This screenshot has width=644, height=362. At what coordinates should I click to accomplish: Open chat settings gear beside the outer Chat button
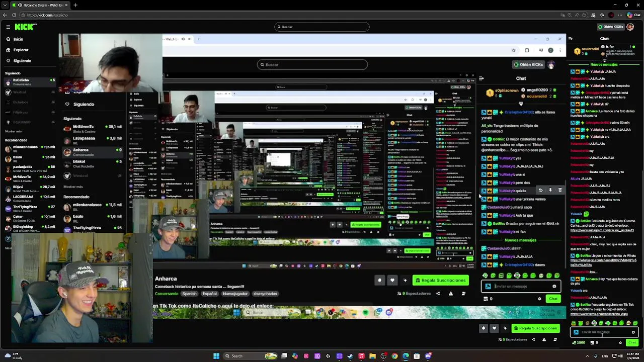tap(620, 342)
